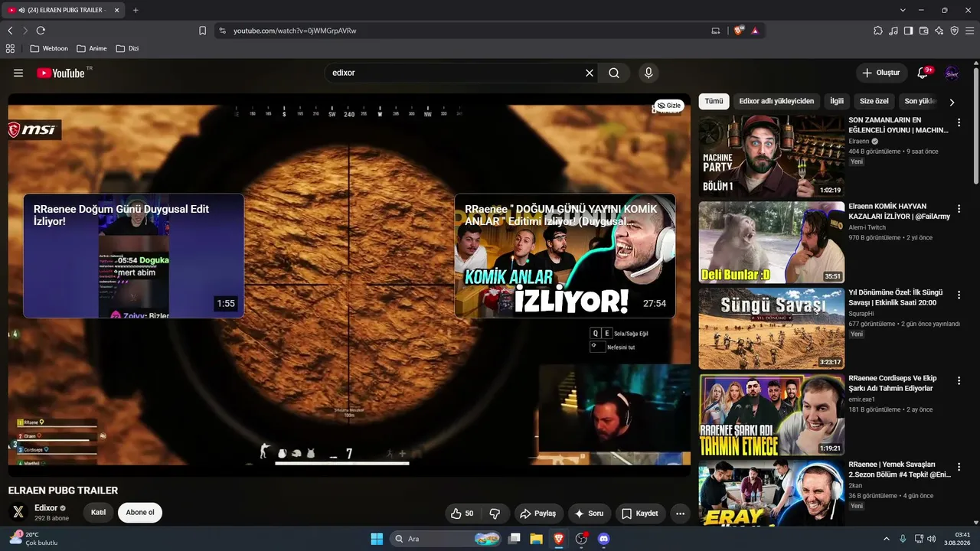Screen dimensions: 980x551
Task: Click the Oluştur create button
Action: (881, 73)
